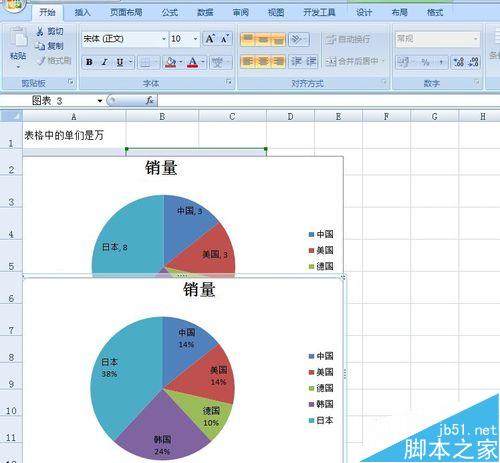Click the comma style icon

point(441,62)
